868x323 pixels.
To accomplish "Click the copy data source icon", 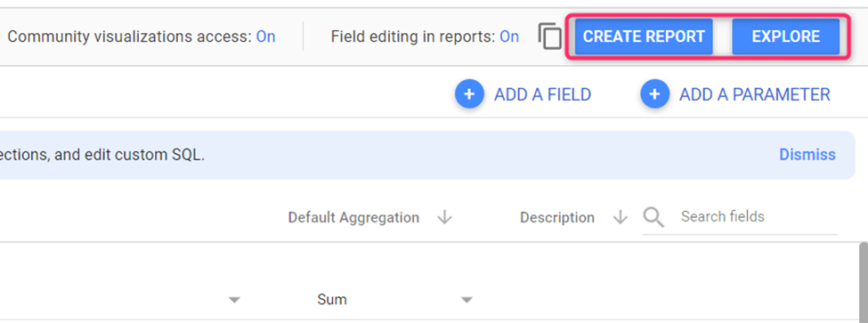I will click(x=549, y=37).
